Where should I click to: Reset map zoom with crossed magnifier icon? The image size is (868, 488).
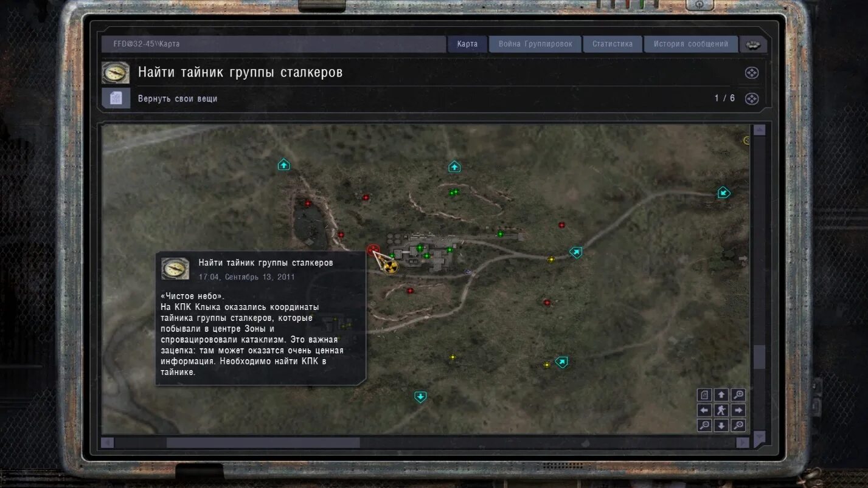click(x=738, y=425)
